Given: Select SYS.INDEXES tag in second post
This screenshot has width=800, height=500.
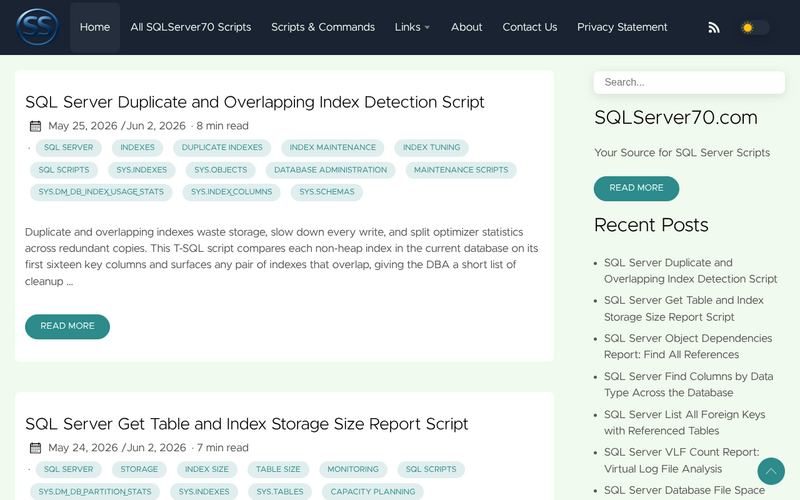Looking at the screenshot, I should [204, 492].
